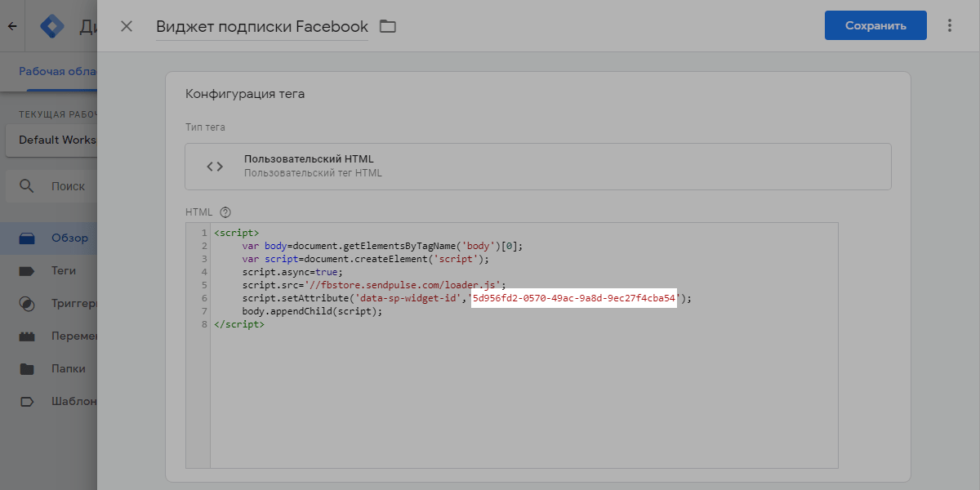This screenshot has width=980, height=490.
Task: Click the Сохранить button
Action: (875, 25)
